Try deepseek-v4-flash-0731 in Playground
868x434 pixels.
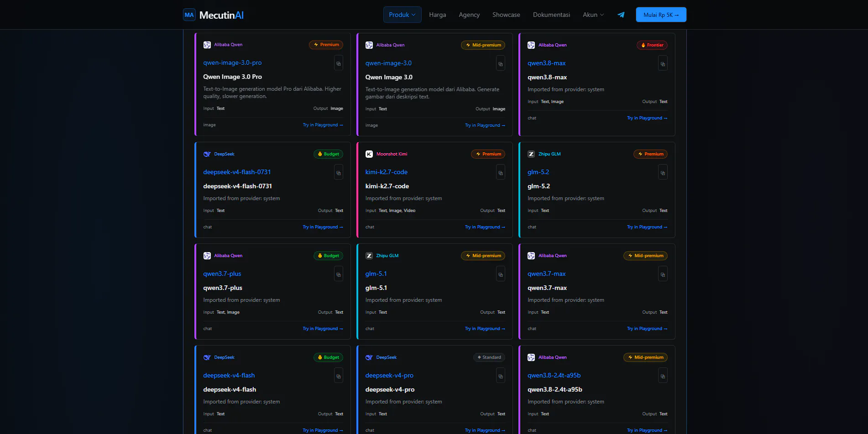pyautogui.click(x=323, y=227)
